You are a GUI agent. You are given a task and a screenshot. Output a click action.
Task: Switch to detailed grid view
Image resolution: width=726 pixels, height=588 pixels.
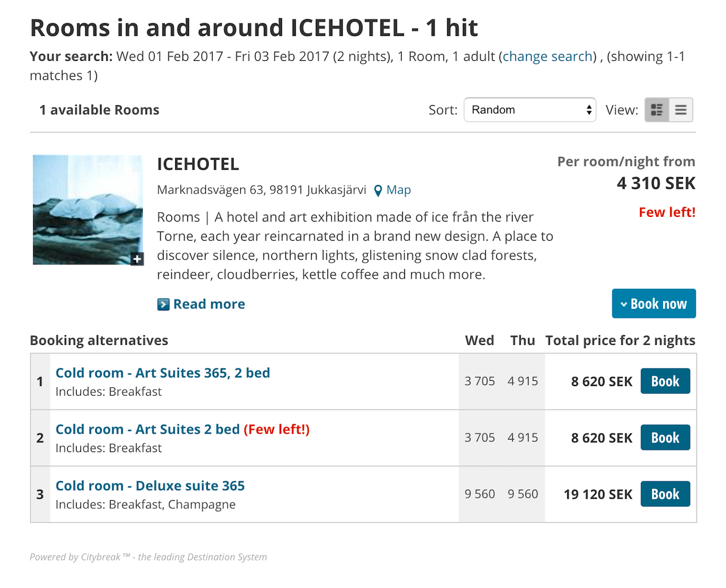[x=657, y=110]
